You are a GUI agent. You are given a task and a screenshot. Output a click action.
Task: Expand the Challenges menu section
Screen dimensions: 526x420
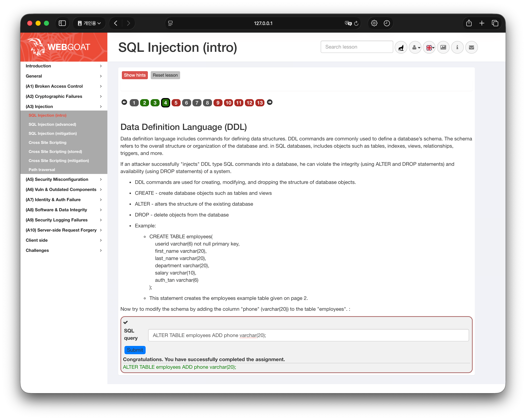(x=64, y=250)
